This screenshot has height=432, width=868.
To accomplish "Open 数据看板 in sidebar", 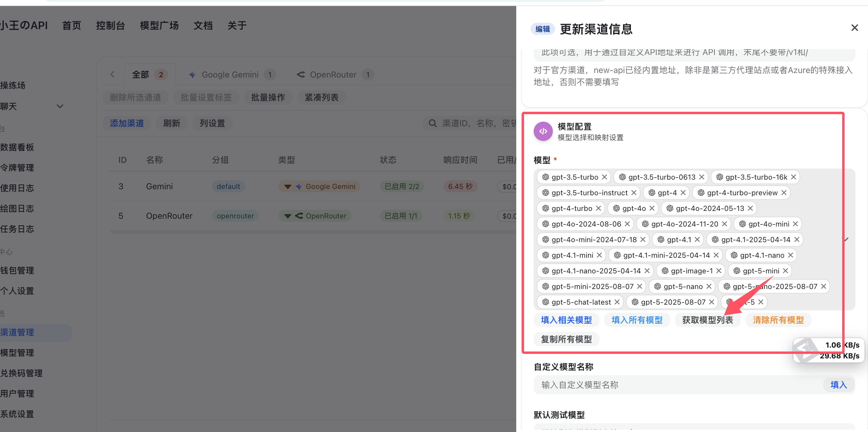I will (17, 148).
